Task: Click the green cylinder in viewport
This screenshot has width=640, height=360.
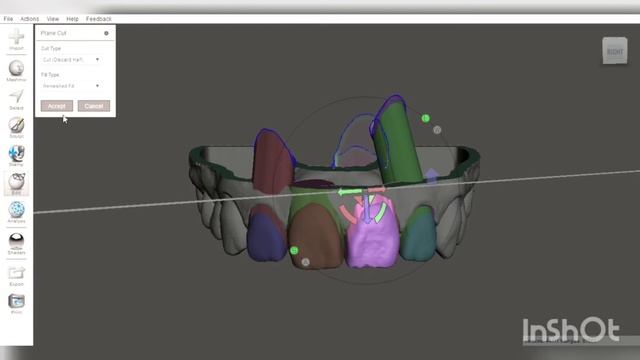Action: (x=397, y=143)
